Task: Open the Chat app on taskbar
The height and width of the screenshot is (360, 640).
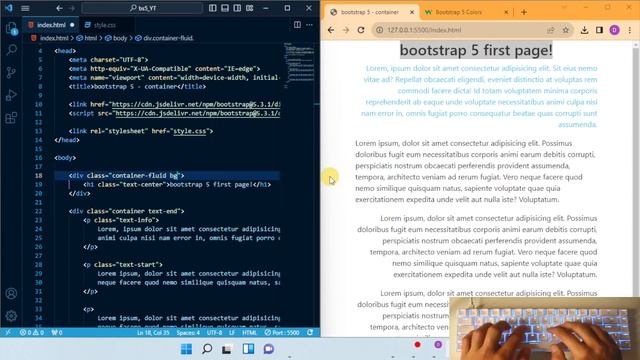Action: click(x=269, y=349)
